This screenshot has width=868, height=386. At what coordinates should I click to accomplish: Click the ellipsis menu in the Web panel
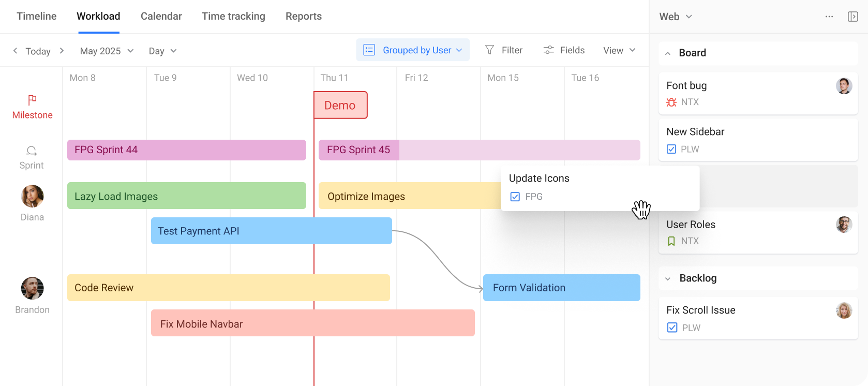click(829, 16)
